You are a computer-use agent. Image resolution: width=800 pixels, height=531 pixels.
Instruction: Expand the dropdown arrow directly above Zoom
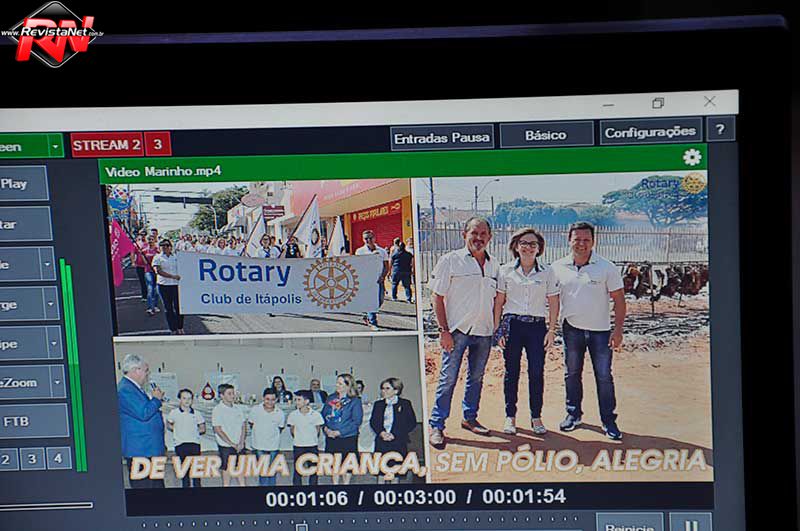[x=54, y=343]
